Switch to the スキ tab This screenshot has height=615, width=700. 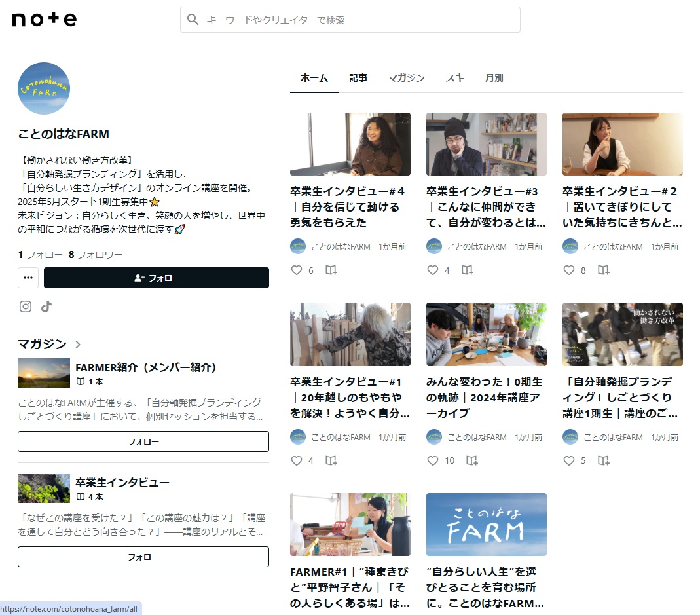point(455,78)
